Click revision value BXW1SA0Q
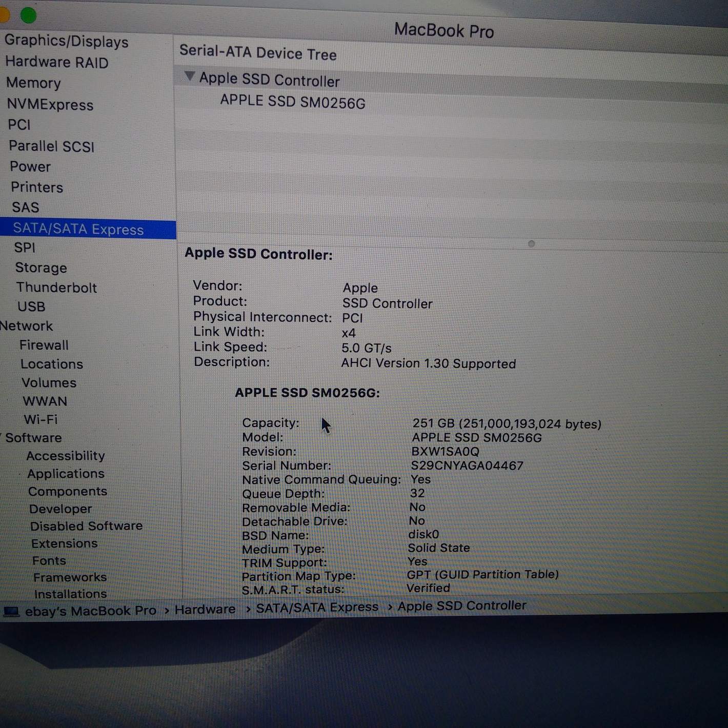Image resolution: width=728 pixels, height=728 pixels. [x=445, y=452]
